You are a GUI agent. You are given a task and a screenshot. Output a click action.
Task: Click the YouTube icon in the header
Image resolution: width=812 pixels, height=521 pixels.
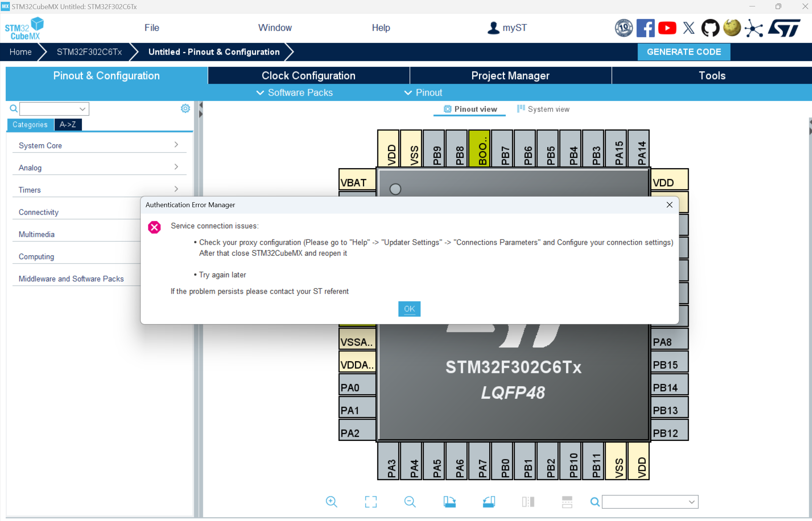[667, 28]
